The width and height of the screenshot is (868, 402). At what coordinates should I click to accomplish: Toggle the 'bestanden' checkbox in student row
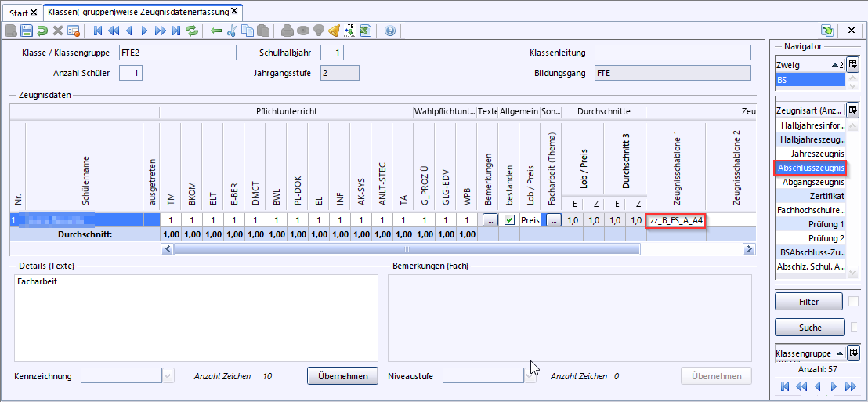coord(509,221)
